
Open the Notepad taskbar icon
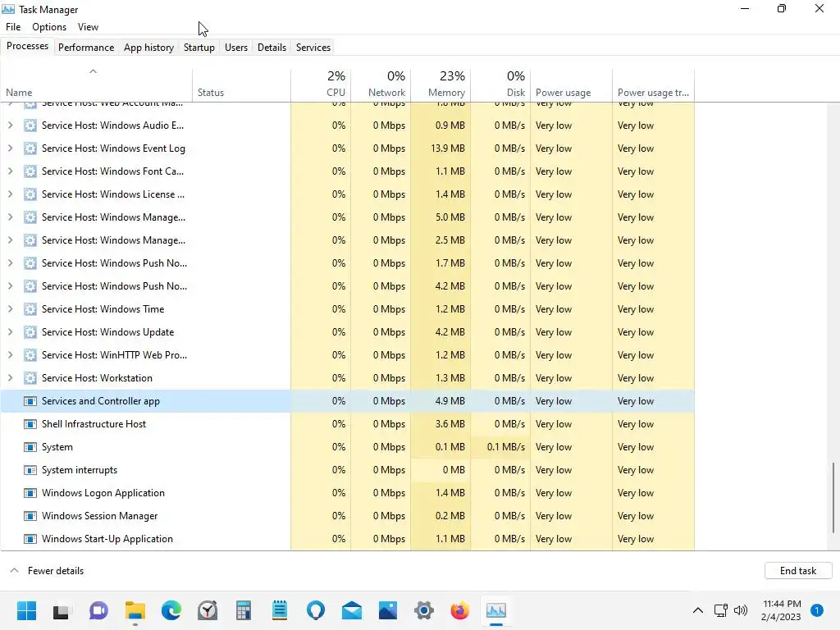(280, 610)
